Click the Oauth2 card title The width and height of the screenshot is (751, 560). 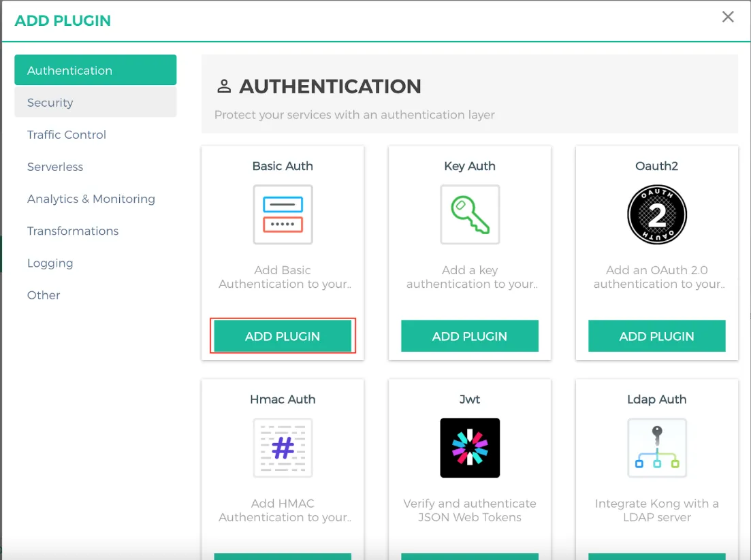tap(656, 166)
